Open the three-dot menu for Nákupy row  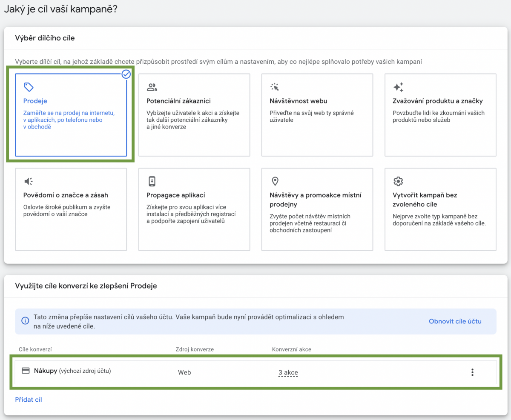click(x=472, y=372)
